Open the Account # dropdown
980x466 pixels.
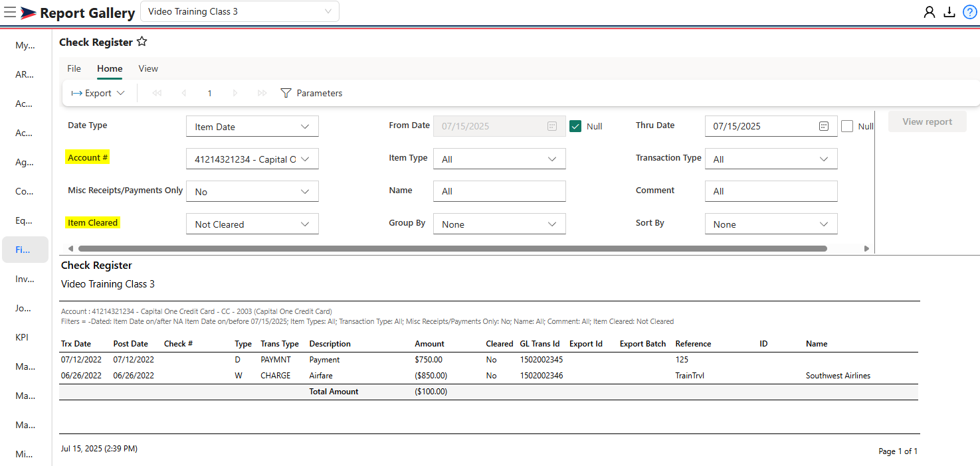coord(252,159)
